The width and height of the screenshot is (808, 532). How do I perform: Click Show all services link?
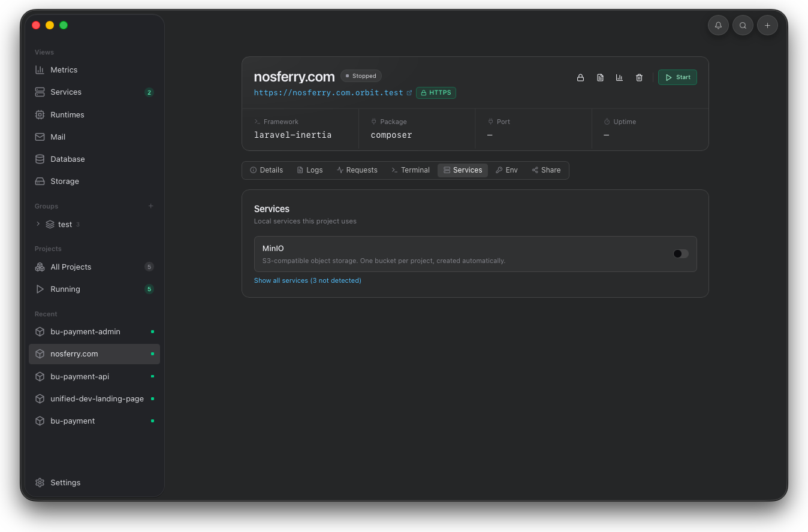pos(307,280)
